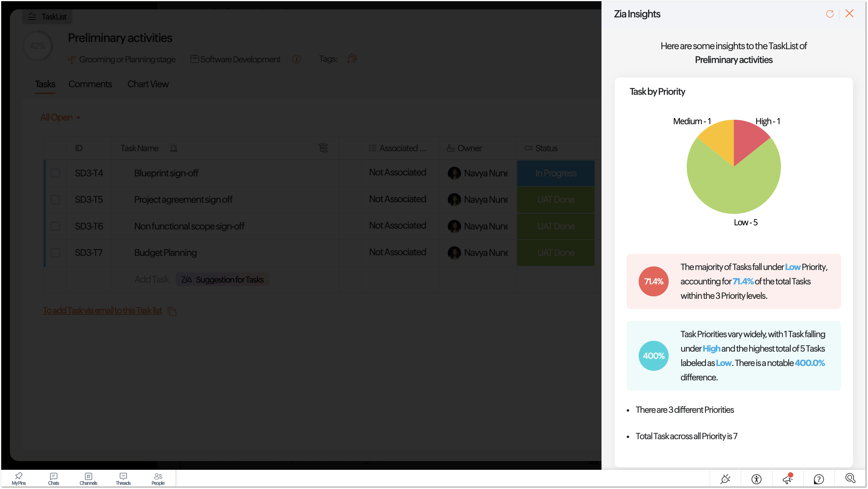Image resolution: width=868 pixels, height=489 pixels.
Task: Expand the All Open filter dropdown
Action: [x=60, y=118]
